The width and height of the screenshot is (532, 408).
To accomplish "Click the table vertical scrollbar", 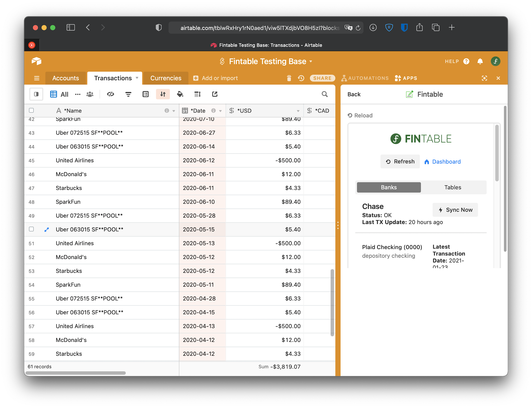I will click(332, 303).
